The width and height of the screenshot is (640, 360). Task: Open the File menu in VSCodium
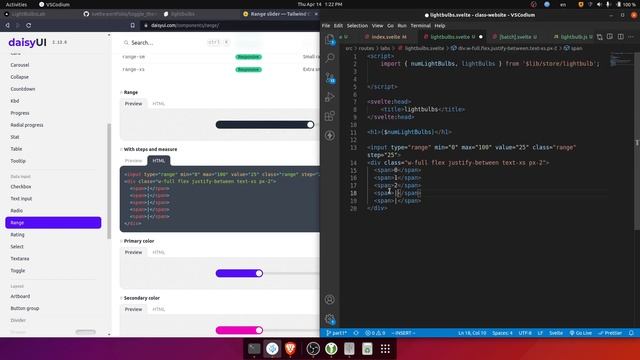[326, 26]
